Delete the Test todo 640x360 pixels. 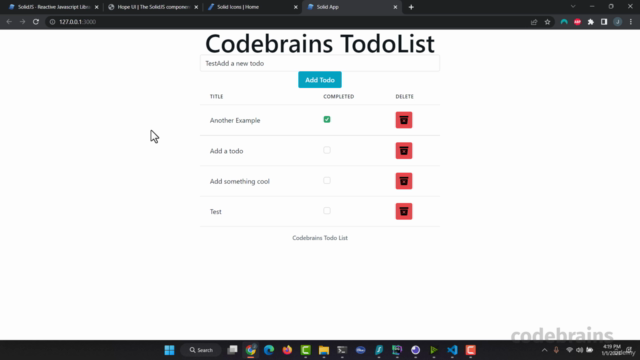point(404,211)
